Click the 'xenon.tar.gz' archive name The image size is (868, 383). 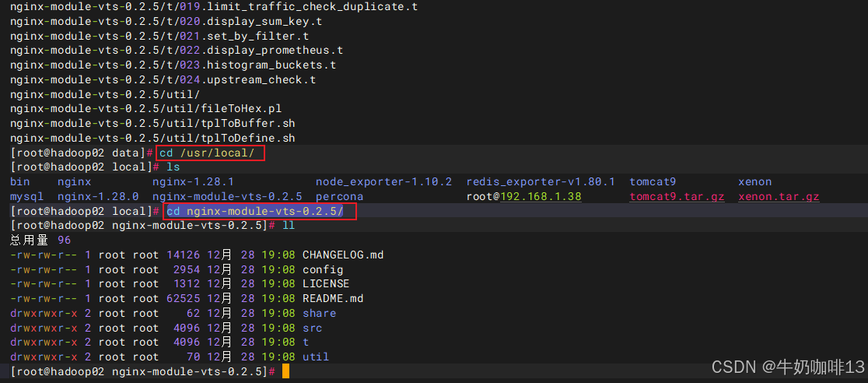click(x=779, y=196)
